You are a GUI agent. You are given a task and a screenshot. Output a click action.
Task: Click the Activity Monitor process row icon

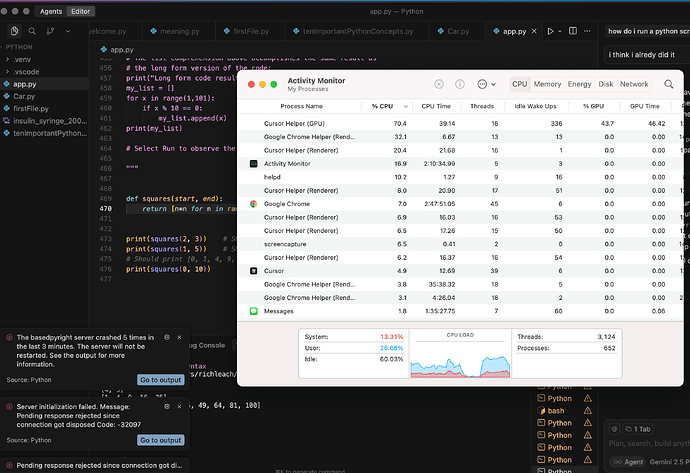[x=254, y=163]
